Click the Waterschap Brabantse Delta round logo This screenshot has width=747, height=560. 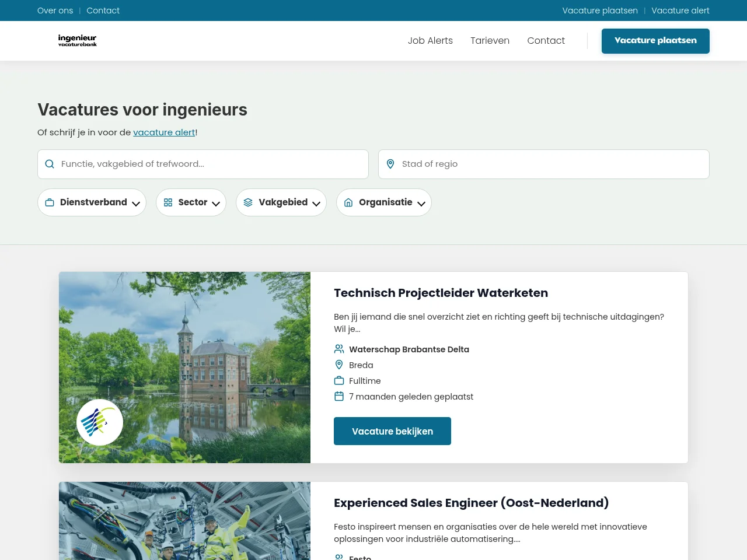point(100,422)
